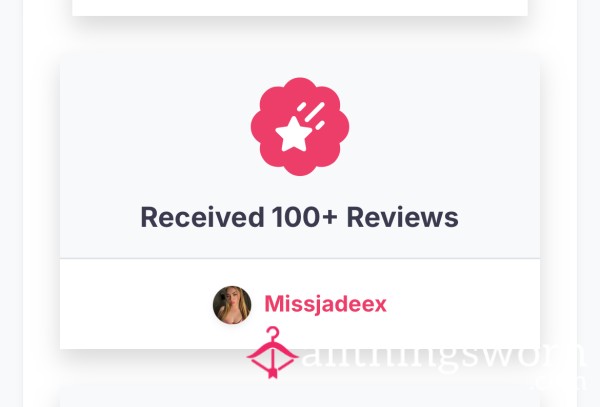
Task: Click the partially visible card at the top
Action: point(300,8)
